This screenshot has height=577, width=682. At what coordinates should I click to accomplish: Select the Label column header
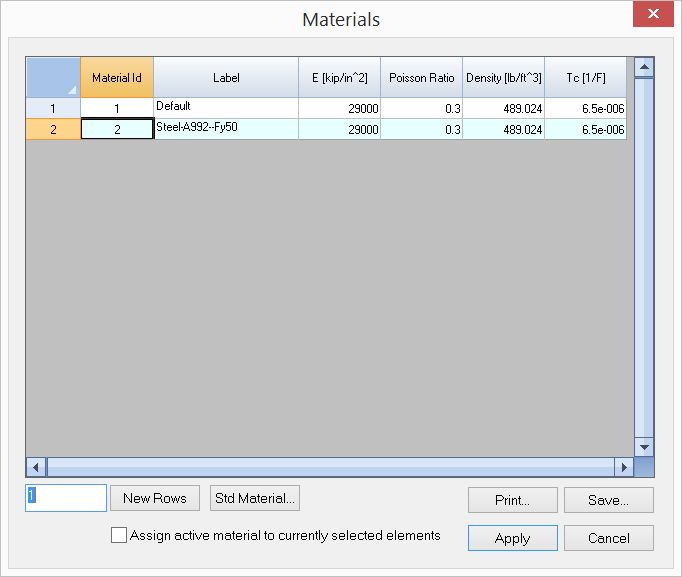226,77
